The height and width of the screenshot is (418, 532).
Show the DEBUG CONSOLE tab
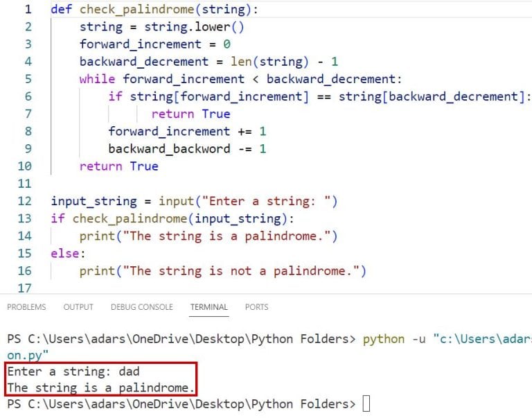pyautogui.click(x=142, y=307)
